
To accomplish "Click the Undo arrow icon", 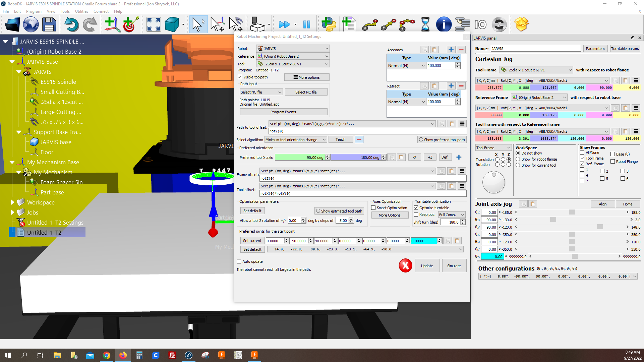I will pyautogui.click(x=71, y=24).
